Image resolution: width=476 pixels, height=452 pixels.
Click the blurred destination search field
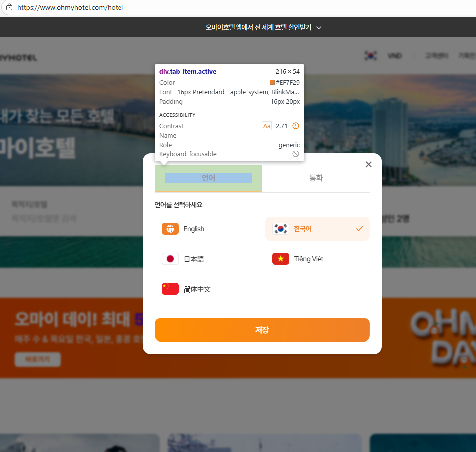pos(45,218)
